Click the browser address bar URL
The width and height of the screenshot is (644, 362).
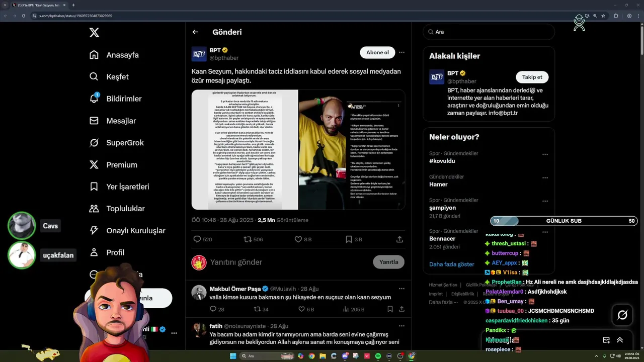click(75, 16)
